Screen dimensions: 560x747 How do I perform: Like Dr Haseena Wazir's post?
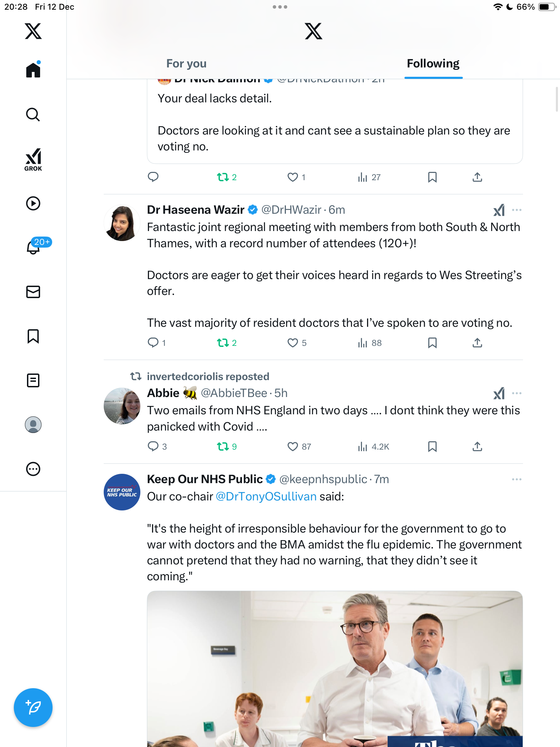(x=293, y=343)
